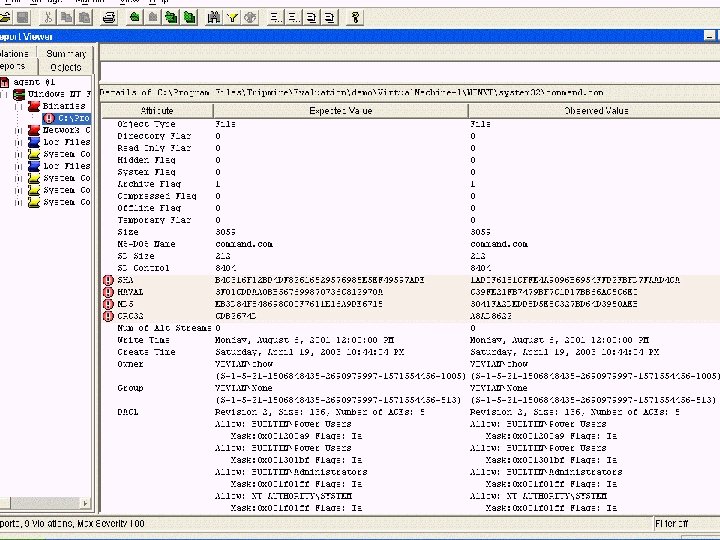Image resolution: width=720 pixels, height=540 pixels.
Task: Click the Paste clipboard toolbar icon
Action: 84,18
